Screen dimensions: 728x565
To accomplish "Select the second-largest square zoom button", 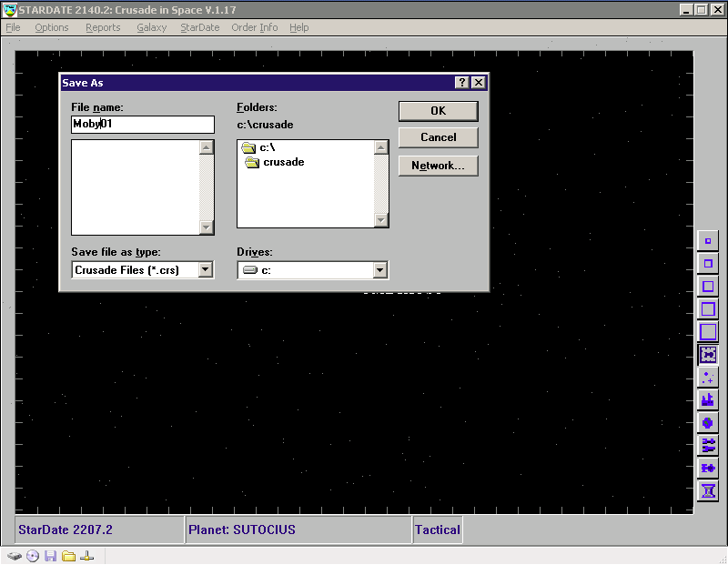I will 708,309.
